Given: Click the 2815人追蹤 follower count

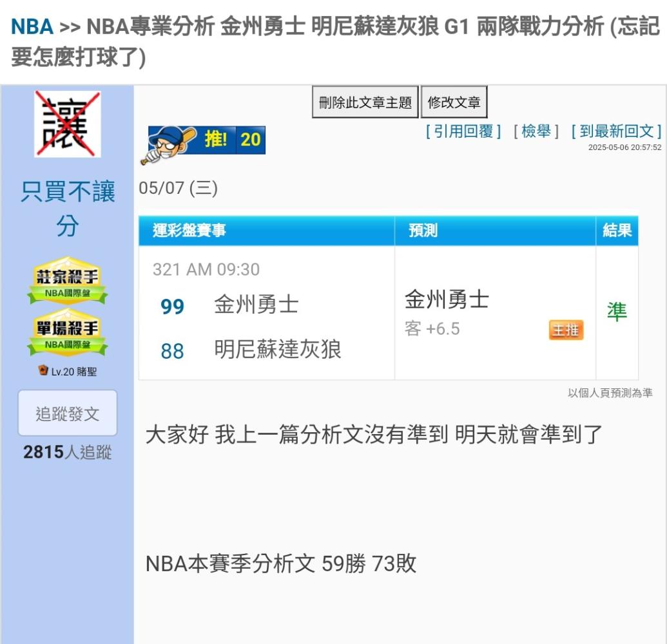Looking at the screenshot, I should (68, 452).
